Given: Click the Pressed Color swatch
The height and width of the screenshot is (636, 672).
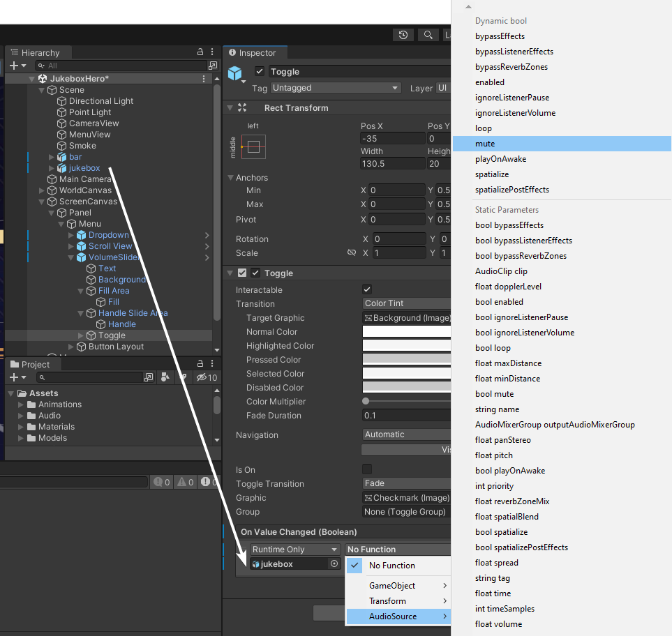Looking at the screenshot, I should [406, 359].
